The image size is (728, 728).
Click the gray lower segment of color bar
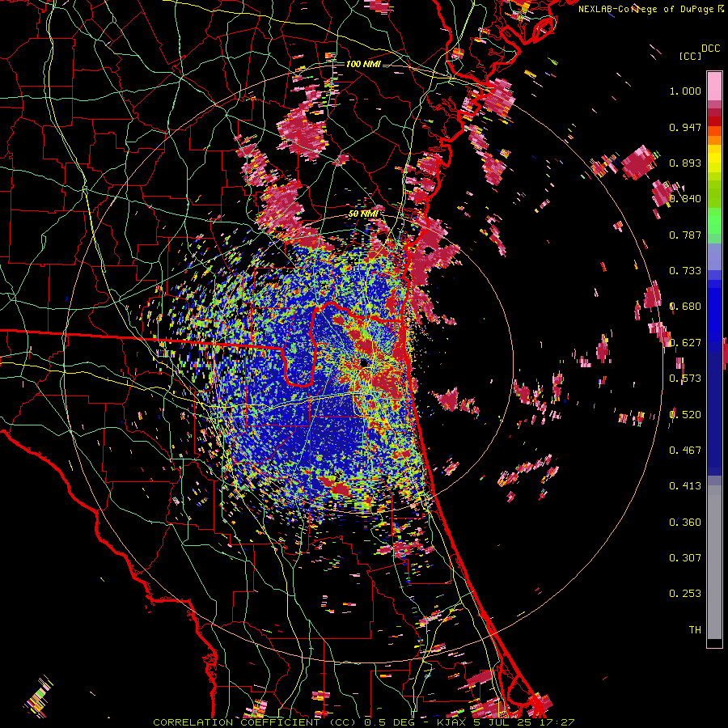714,562
